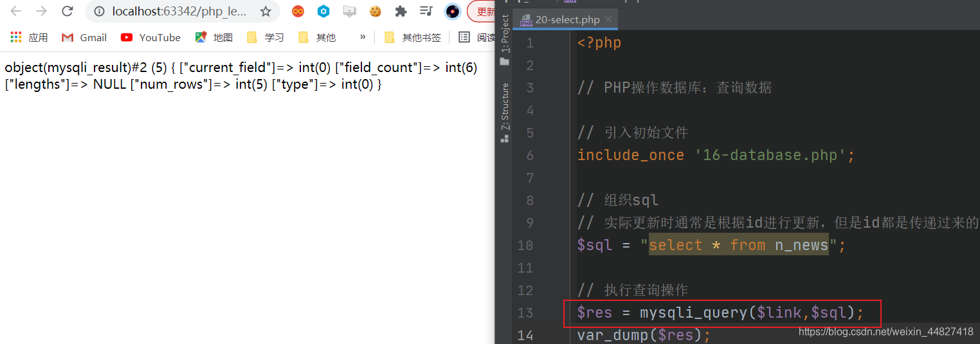
Task: Click the $sql variable on line 10
Action: (595, 245)
